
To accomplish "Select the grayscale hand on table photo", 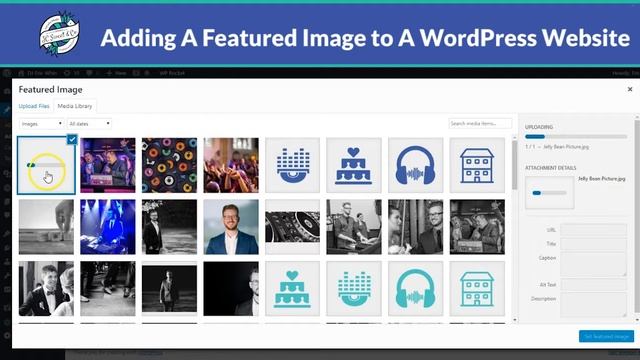I will (x=46, y=227).
